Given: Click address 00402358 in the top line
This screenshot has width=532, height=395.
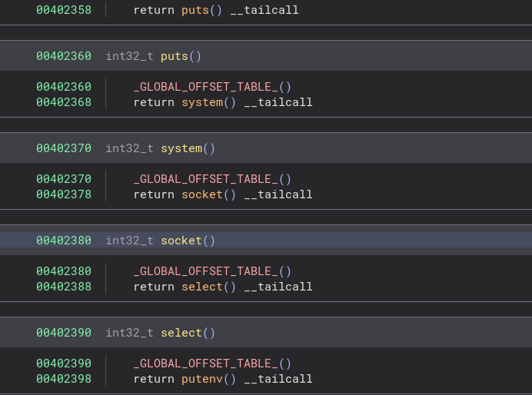Looking at the screenshot, I should point(63,10).
